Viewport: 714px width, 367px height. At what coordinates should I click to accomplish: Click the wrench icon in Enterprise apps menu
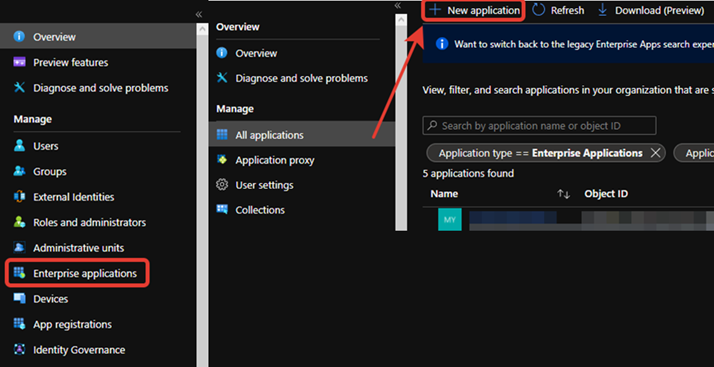(222, 78)
